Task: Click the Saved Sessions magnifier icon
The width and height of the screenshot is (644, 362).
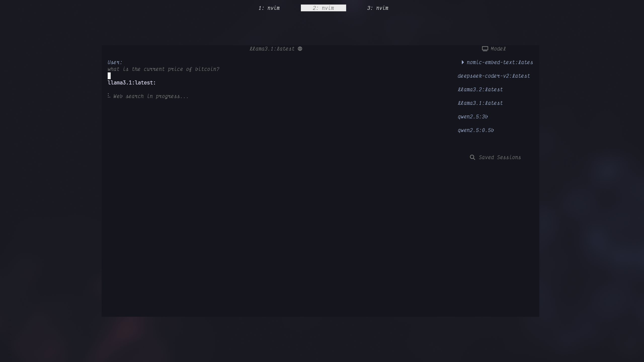Action: pos(472,157)
